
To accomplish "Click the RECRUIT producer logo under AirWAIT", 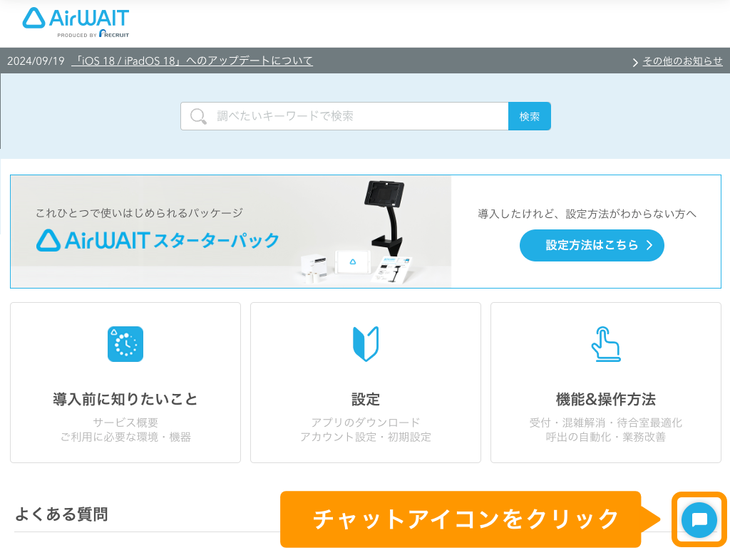I will (115, 34).
